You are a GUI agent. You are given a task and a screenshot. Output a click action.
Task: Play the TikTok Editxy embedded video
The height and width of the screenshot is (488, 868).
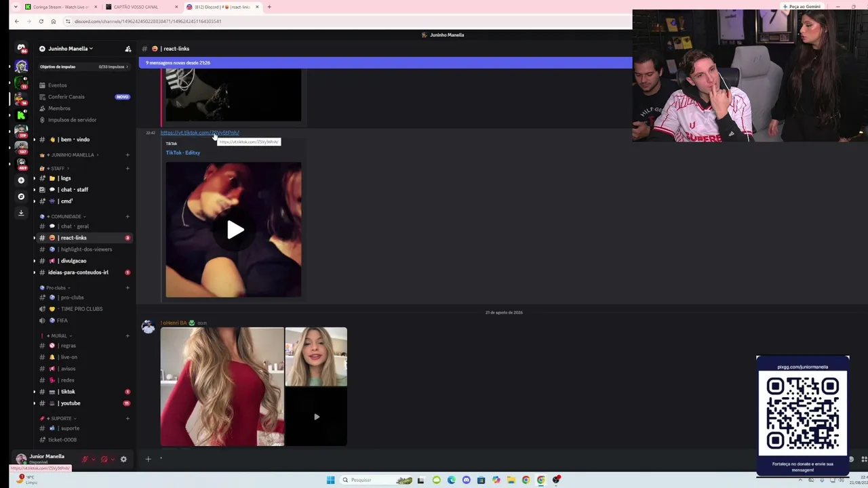234,230
